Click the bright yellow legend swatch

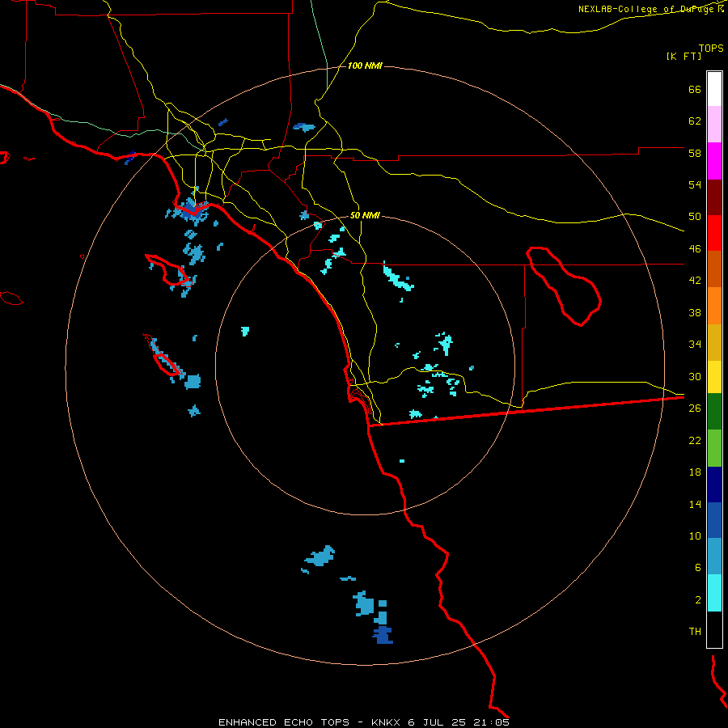pos(714,377)
